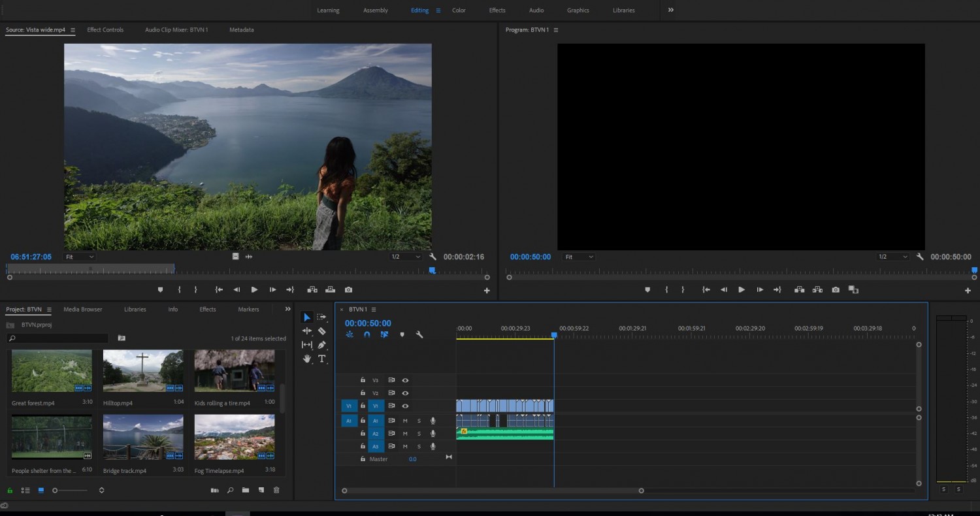Screen dimensions: 980x516
Task: Toggle Snap magnet in the timeline
Action: pos(367,334)
